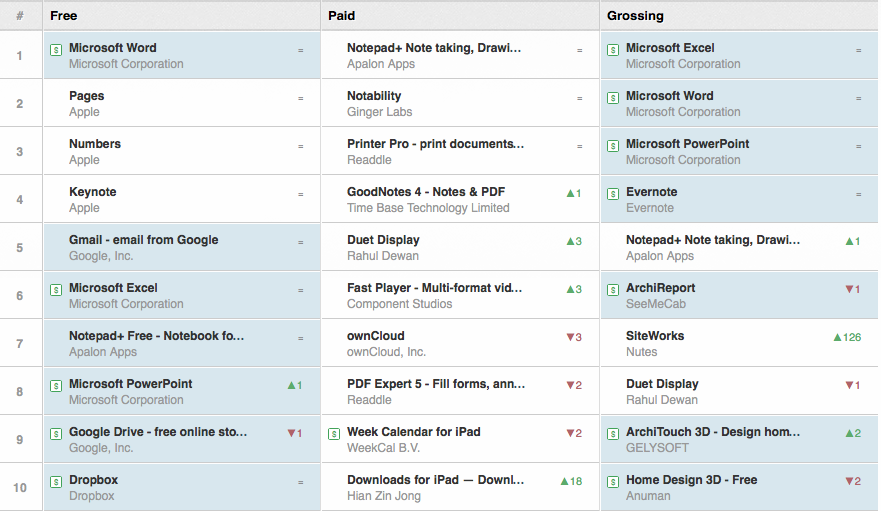Click publisher ownCloud, Inc.
Screen dimensions: 881x511
[x=387, y=352]
